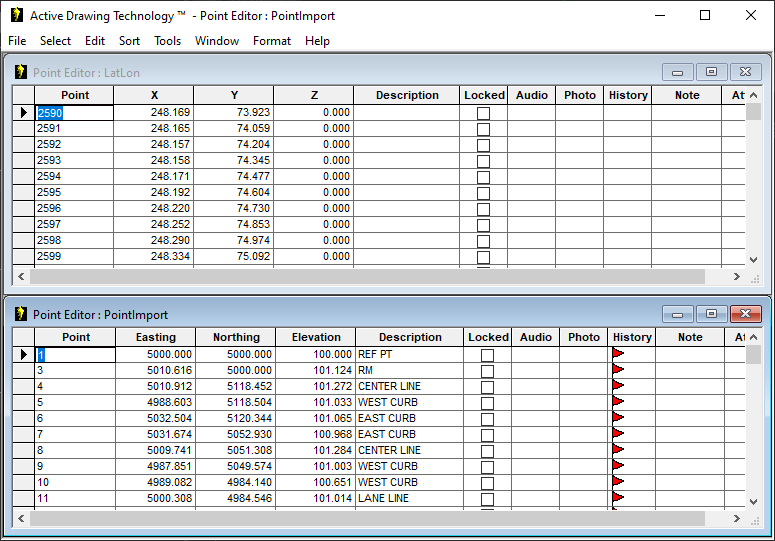Open the Sort menu
The height and width of the screenshot is (541, 775).
pyautogui.click(x=129, y=41)
